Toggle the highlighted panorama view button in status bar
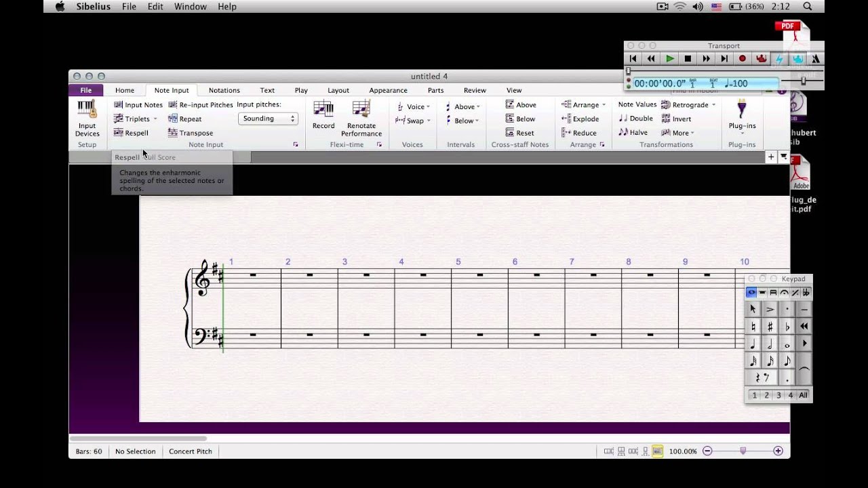 657,451
